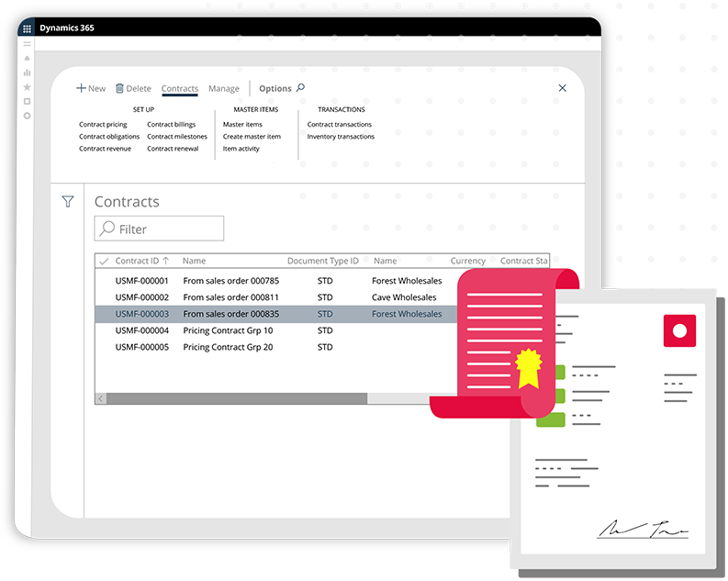Click 'Pricing Contract Grp 20' cell

tap(228, 347)
